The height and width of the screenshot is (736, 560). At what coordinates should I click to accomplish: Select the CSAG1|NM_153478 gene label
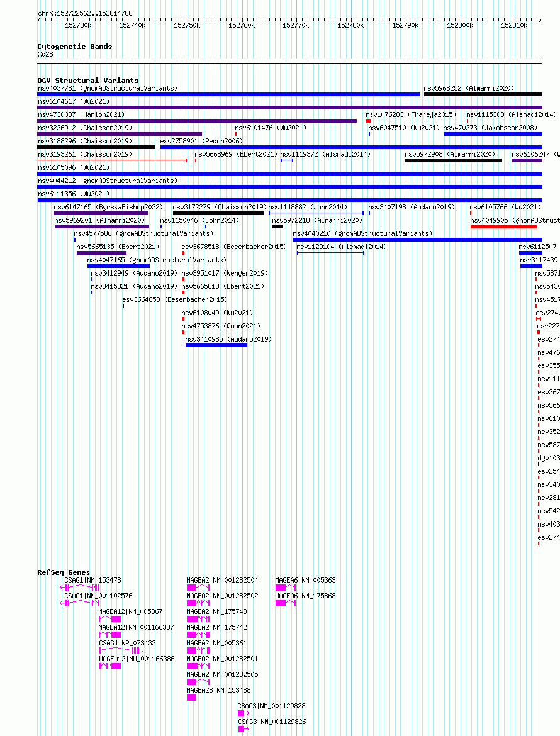click(x=92, y=580)
